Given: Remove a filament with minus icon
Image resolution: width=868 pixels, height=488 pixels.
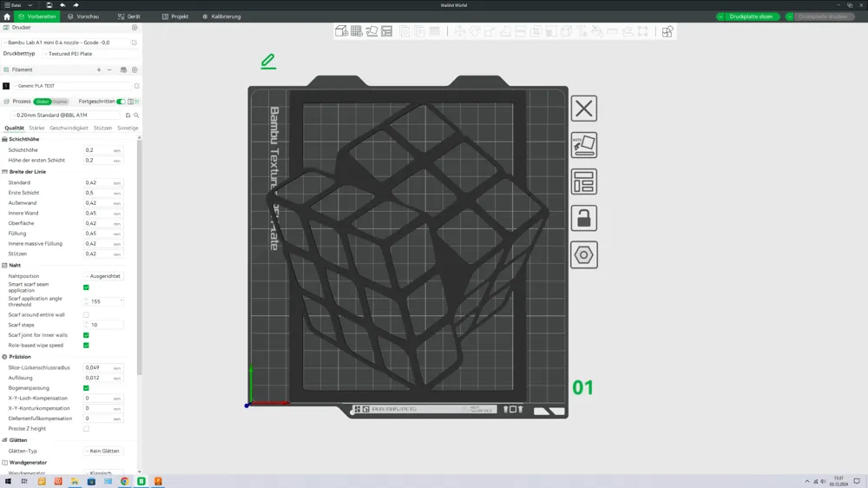Looking at the screenshot, I should point(109,69).
